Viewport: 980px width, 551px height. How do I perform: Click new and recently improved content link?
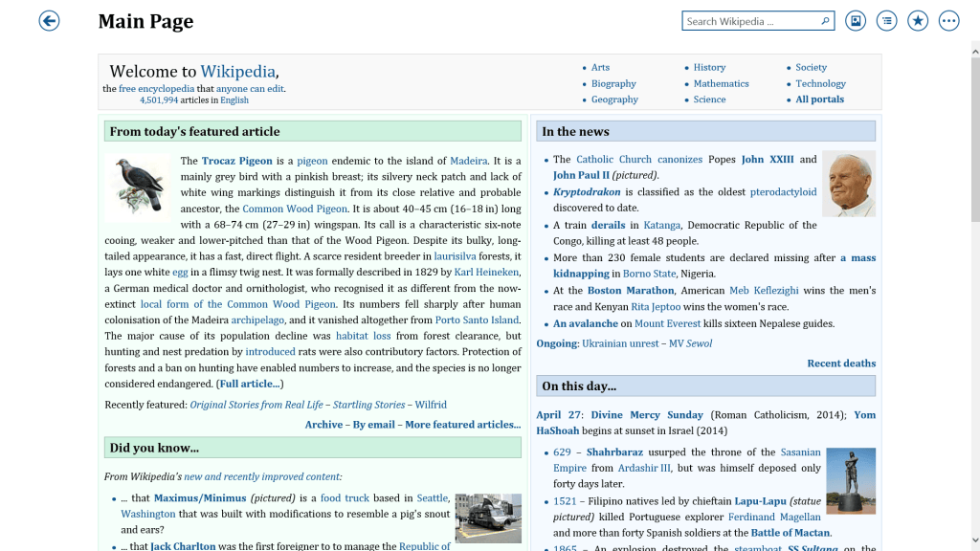coord(262,476)
